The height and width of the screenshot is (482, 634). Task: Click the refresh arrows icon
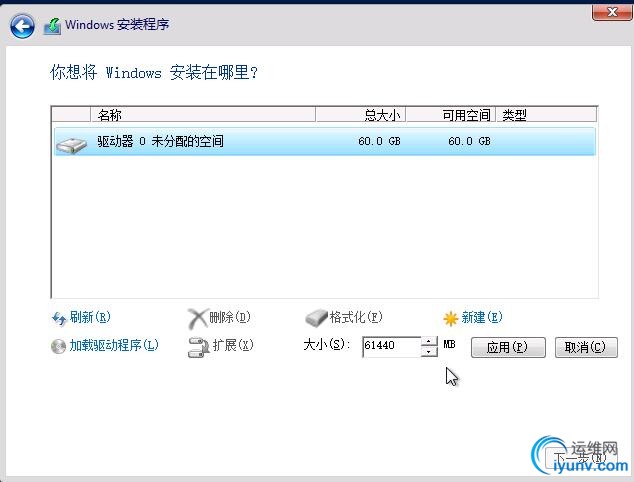point(59,319)
